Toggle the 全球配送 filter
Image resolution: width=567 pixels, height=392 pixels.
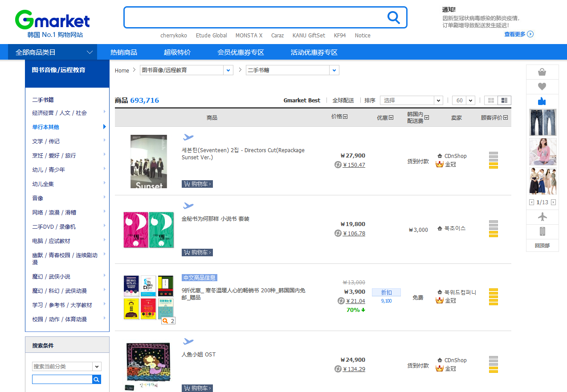coord(343,101)
